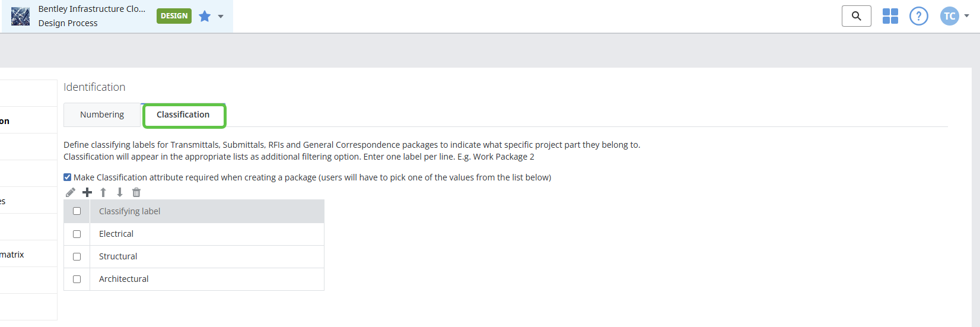Select the Classification tab

click(x=183, y=115)
